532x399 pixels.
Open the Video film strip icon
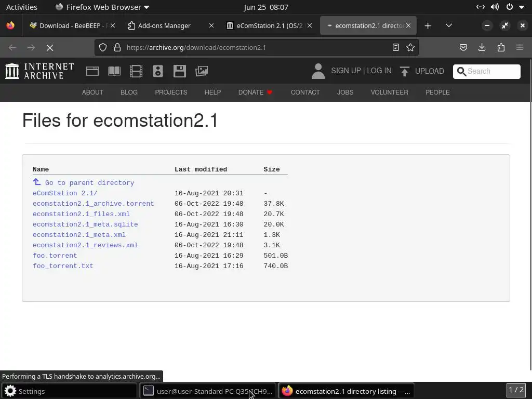tap(136, 71)
